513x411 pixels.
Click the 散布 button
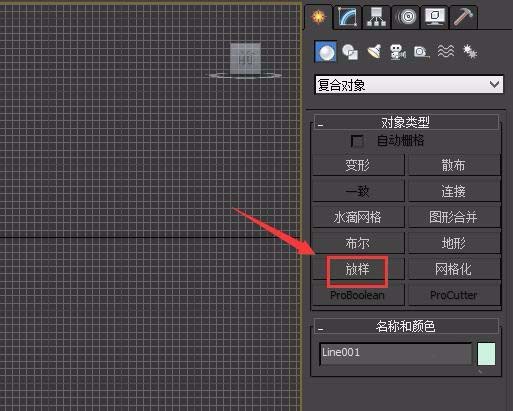click(x=454, y=165)
